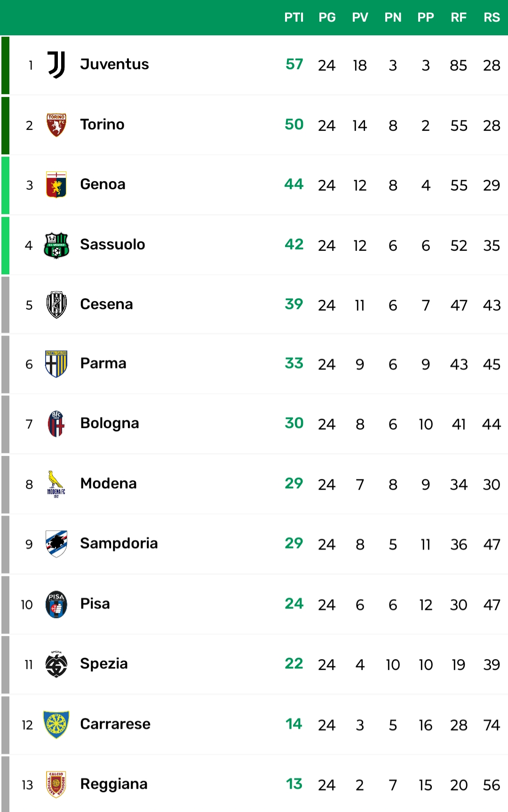Viewport: 508px width, 812px height.
Task: Select the RF column header
Action: pyautogui.click(x=459, y=17)
